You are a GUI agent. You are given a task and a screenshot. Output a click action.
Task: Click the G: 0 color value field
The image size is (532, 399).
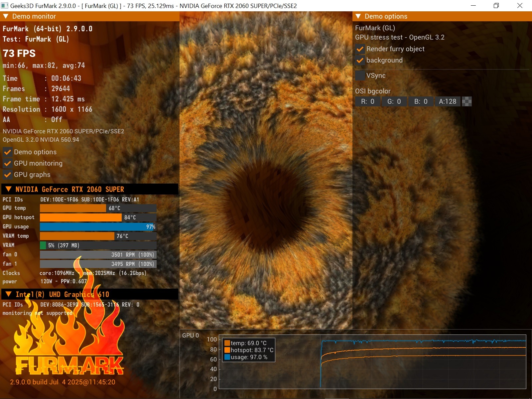click(394, 101)
